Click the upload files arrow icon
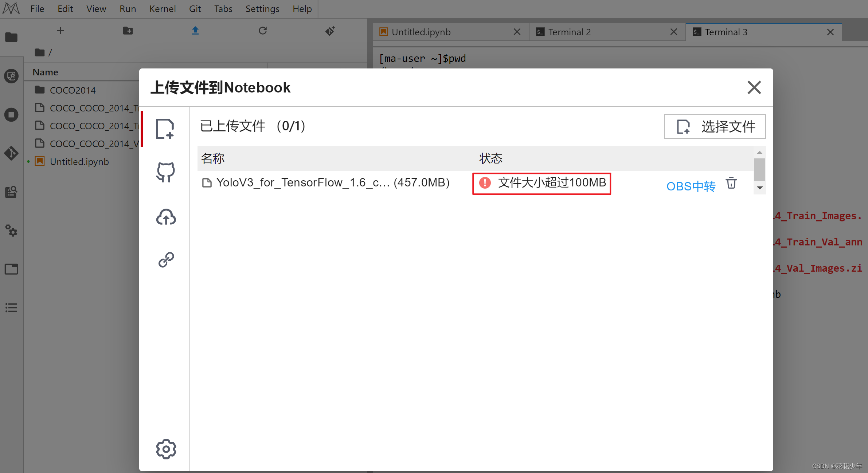The image size is (868, 473). click(x=195, y=31)
